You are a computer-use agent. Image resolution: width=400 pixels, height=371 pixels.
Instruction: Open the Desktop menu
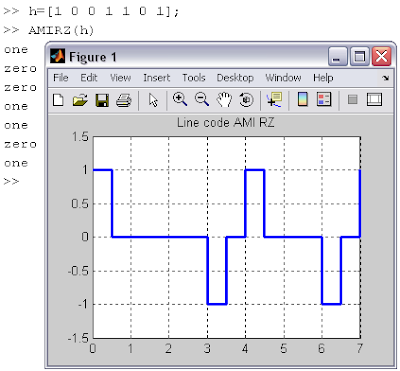click(x=235, y=78)
